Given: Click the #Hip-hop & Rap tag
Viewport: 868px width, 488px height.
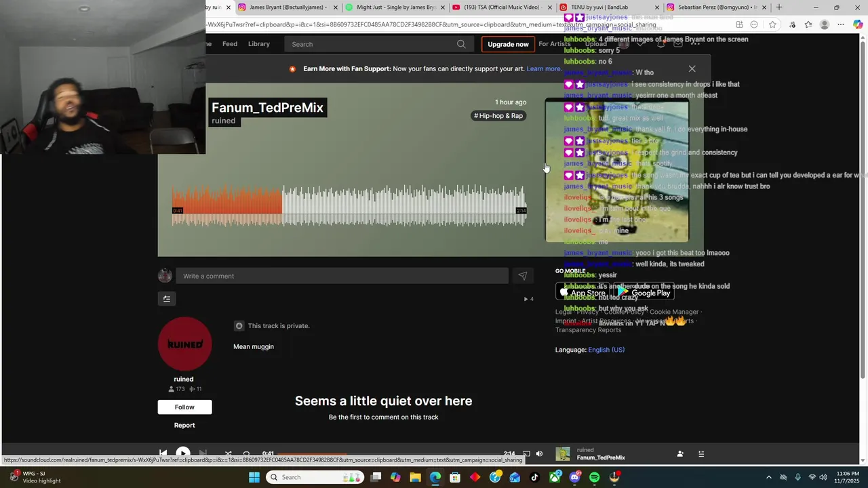Looking at the screenshot, I should (x=498, y=116).
